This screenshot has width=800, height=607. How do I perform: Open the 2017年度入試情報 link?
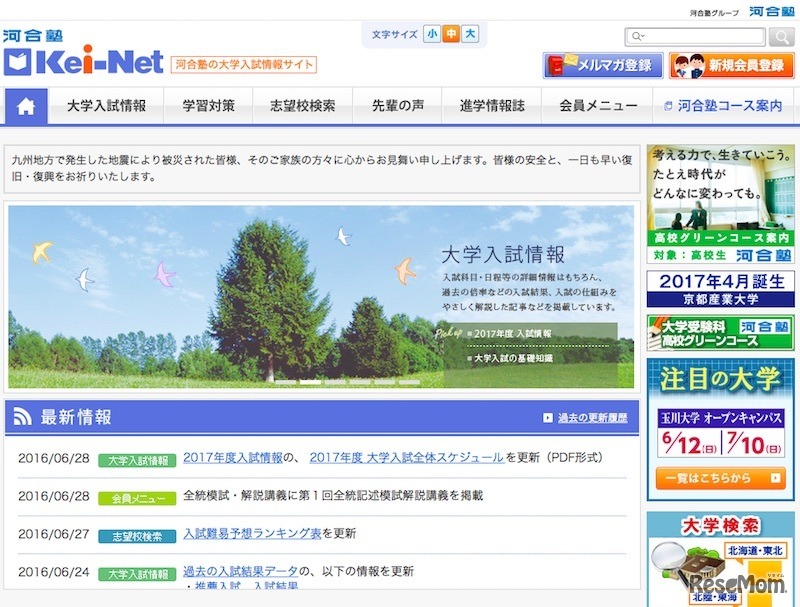(x=233, y=458)
